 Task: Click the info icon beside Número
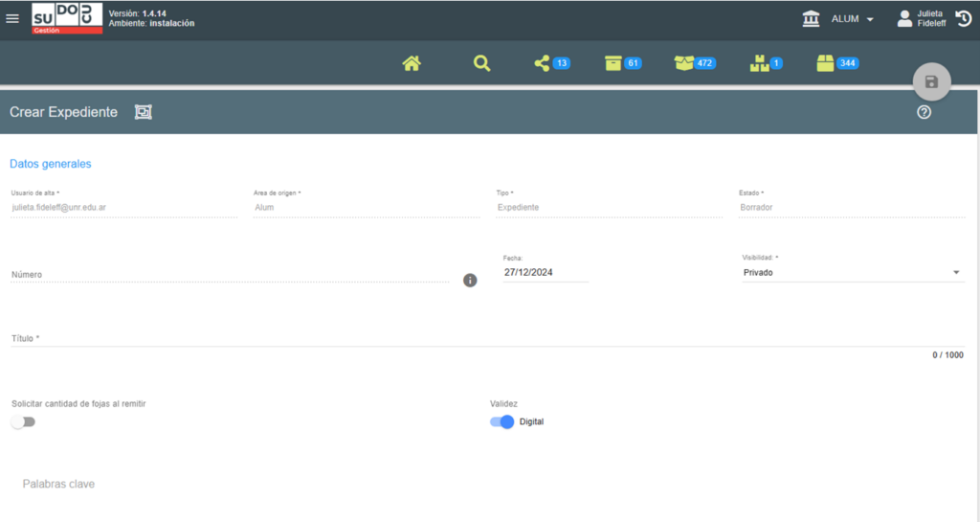click(470, 281)
